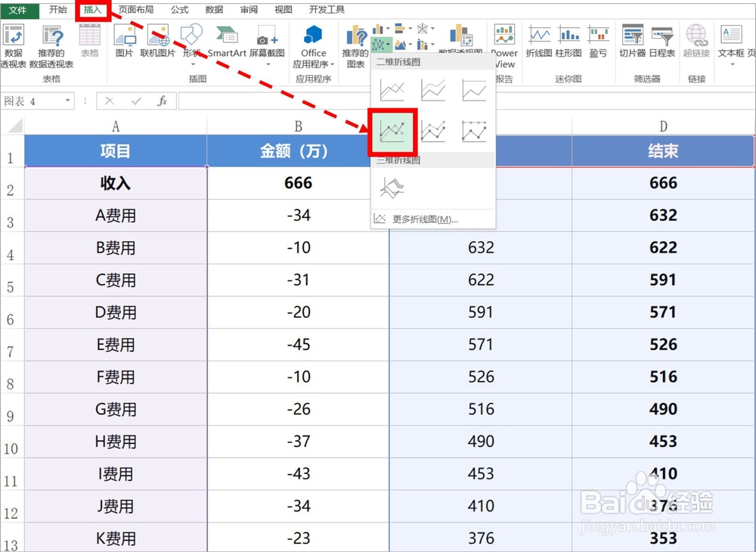Select the line with markers chart

click(x=392, y=132)
